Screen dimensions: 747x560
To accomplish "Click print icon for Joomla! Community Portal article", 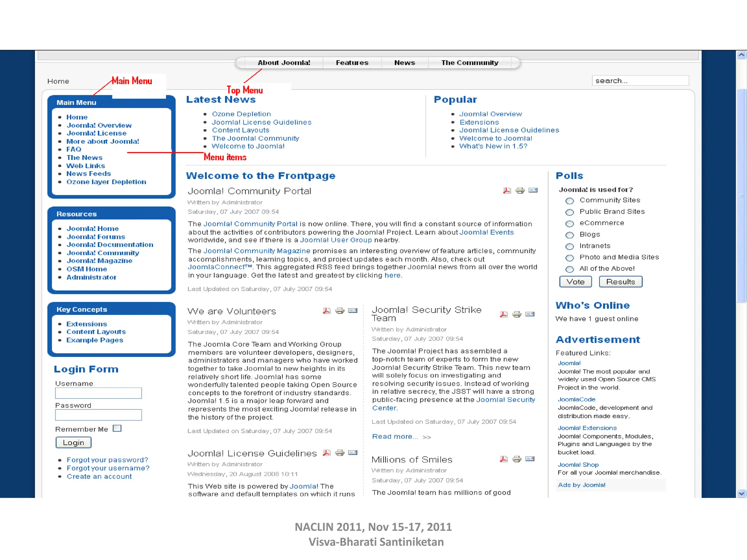I will click(520, 190).
